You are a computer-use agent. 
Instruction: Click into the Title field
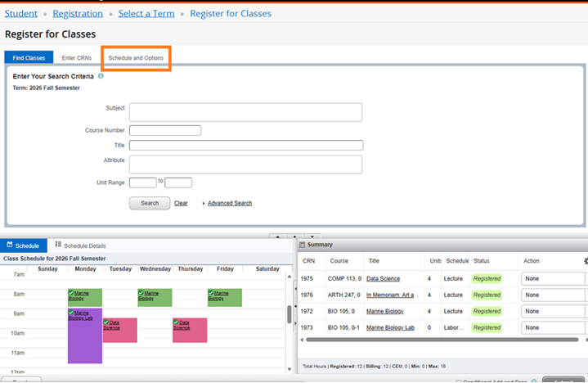[246, 145]
